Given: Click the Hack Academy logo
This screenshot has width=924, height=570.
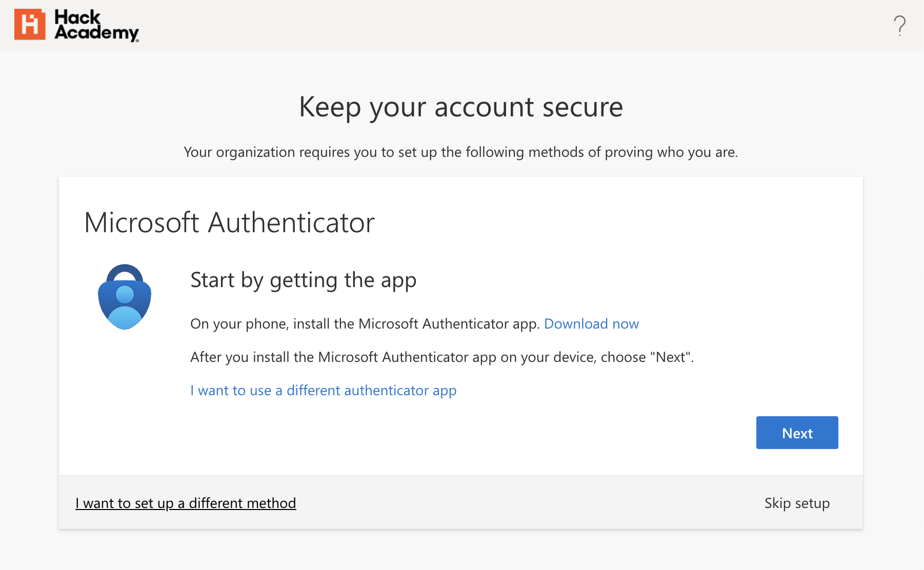Looking at the screenshot, I should tap(76, 25).
